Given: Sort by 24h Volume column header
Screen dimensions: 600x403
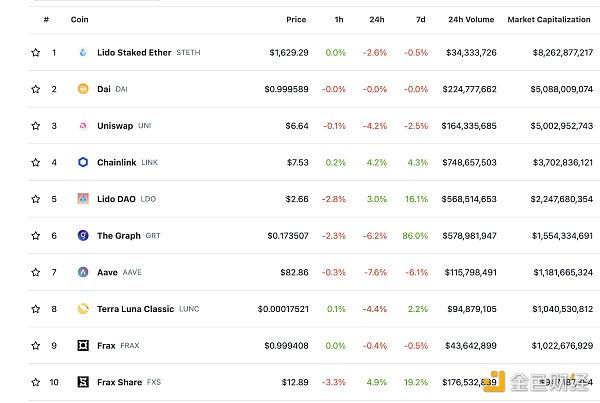Looking at the screenshot, I should [471, 19].
